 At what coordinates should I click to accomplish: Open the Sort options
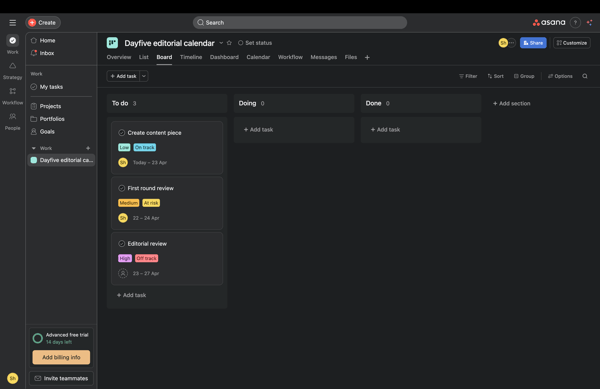click(496, 76)
